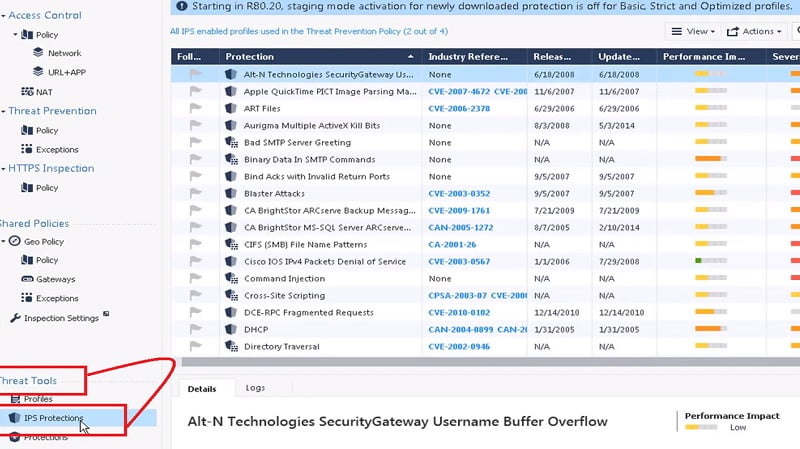This screenshot has height=449, width=800.
Task: Click performance impact bar for Cisco IOS IPv4 row
Action: pos(711,261)
